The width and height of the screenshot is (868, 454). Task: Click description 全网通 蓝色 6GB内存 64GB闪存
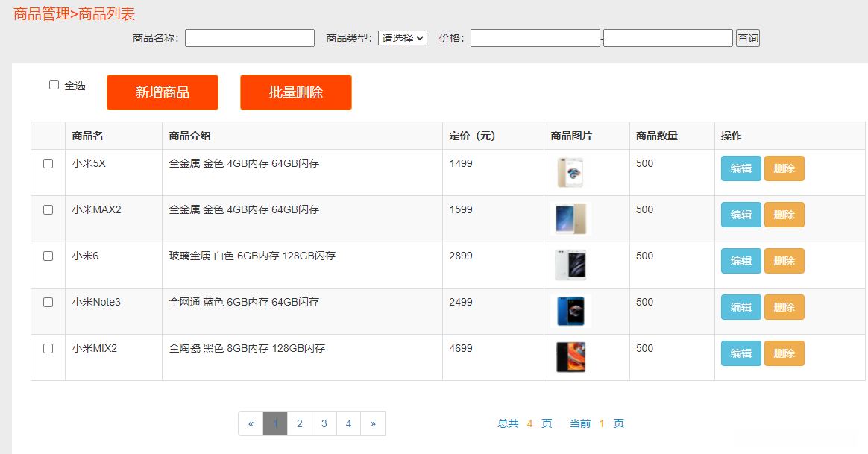coord(244,303)
